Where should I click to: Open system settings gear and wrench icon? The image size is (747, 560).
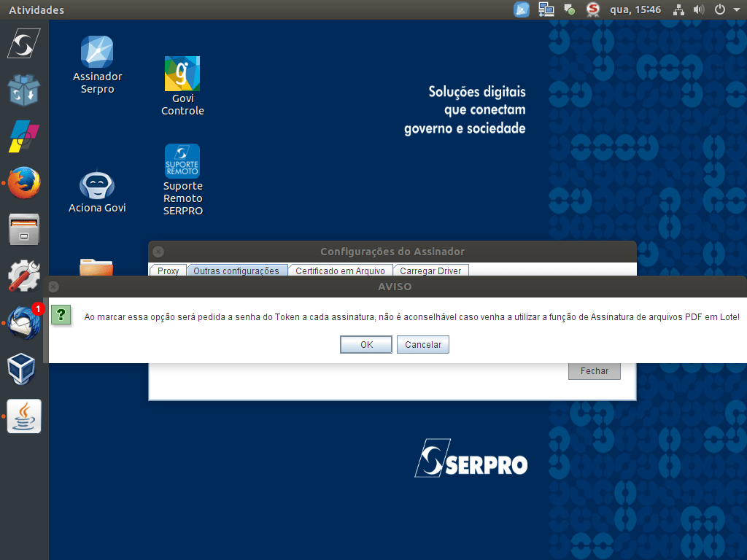(x=23, y=276)
